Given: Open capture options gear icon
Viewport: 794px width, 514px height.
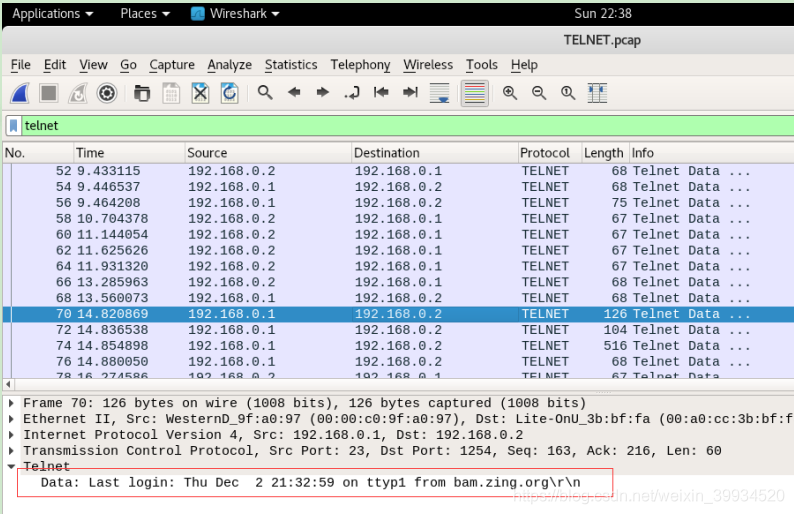Looking at the screenshot, I should click(x=107, y=93).
